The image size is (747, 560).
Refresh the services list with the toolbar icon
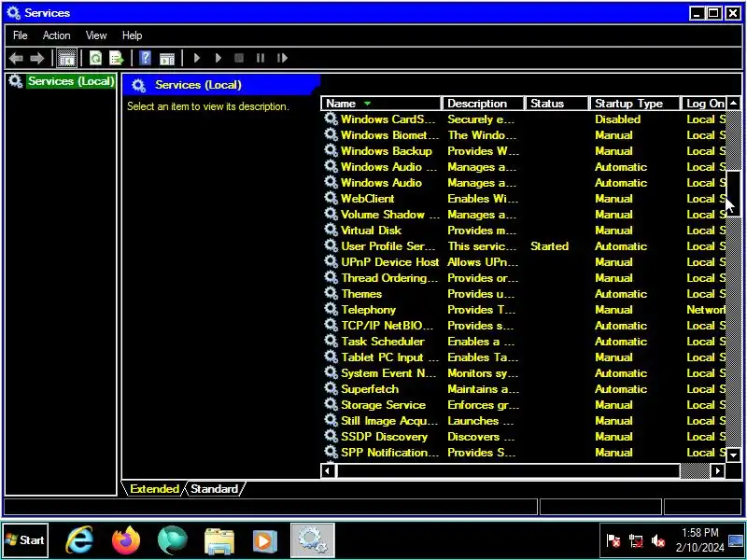96,58
